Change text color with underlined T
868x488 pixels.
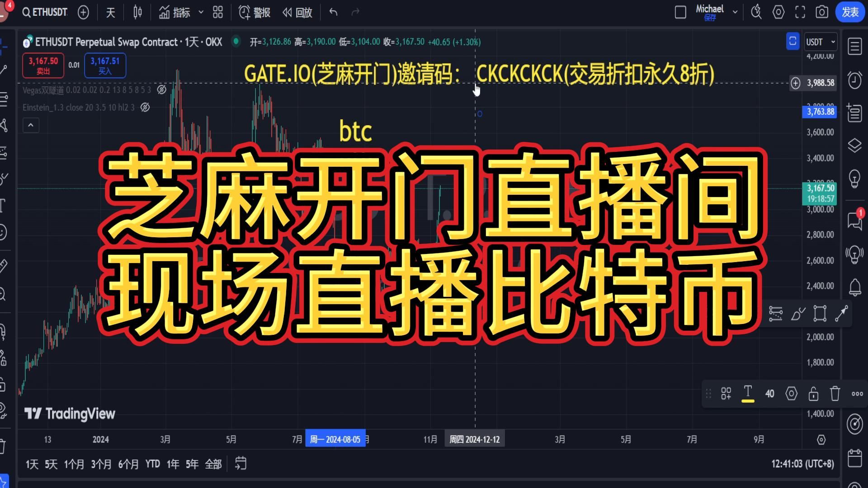pyautogui.click(x=748, y=394)
